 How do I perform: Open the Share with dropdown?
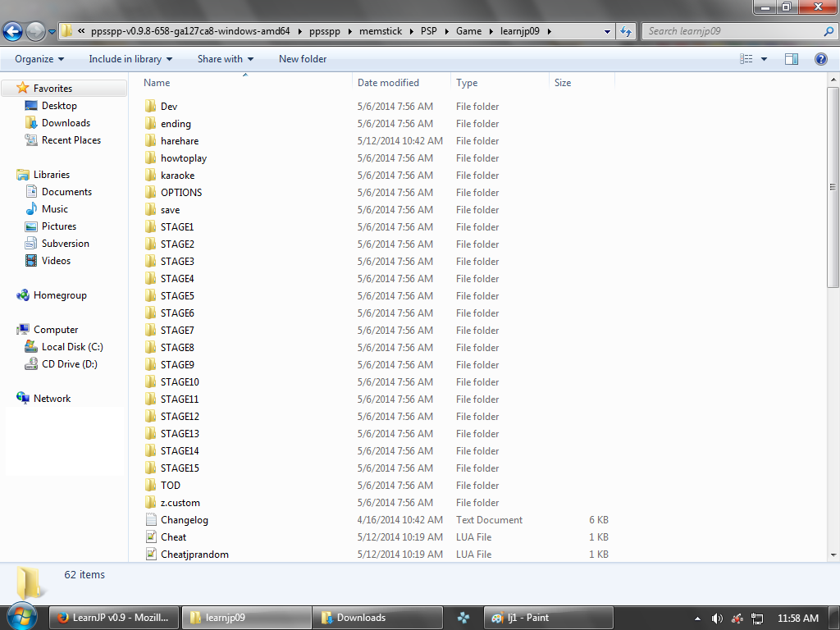[x=225, y=59]
